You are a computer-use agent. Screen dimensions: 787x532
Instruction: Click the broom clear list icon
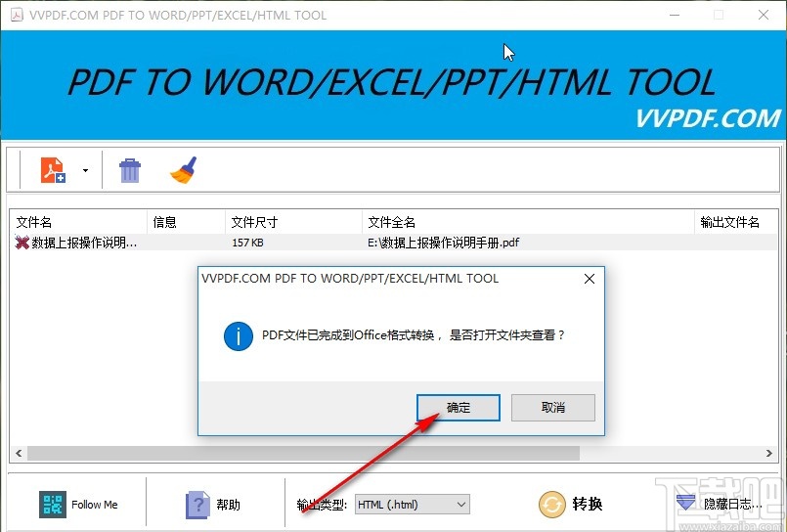click(183, 170)
